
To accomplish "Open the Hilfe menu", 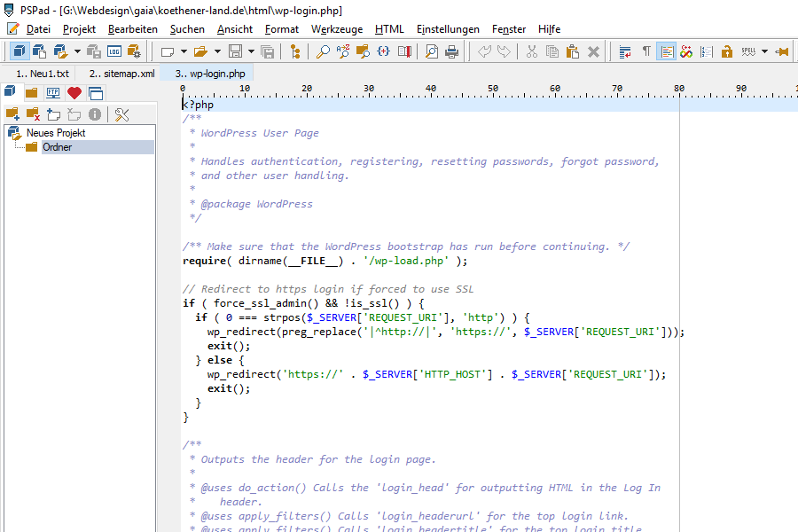I will pos(549,29).
